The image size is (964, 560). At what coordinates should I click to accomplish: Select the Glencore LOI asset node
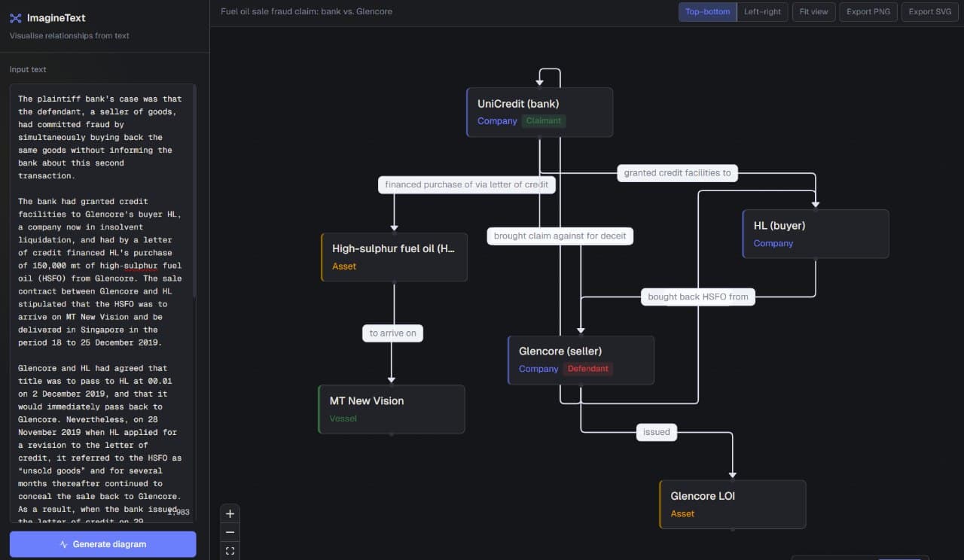click(x=733, y=504)
